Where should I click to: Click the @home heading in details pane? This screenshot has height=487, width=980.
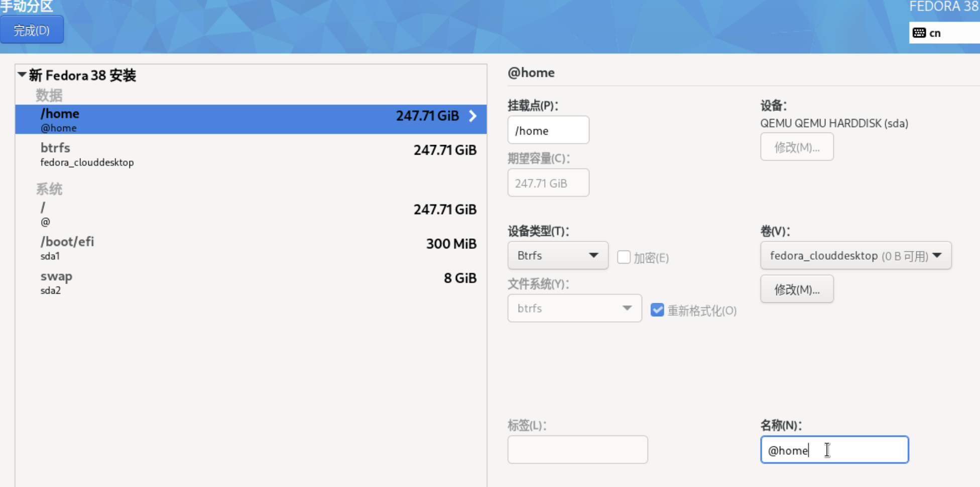[x=531, y=73]
